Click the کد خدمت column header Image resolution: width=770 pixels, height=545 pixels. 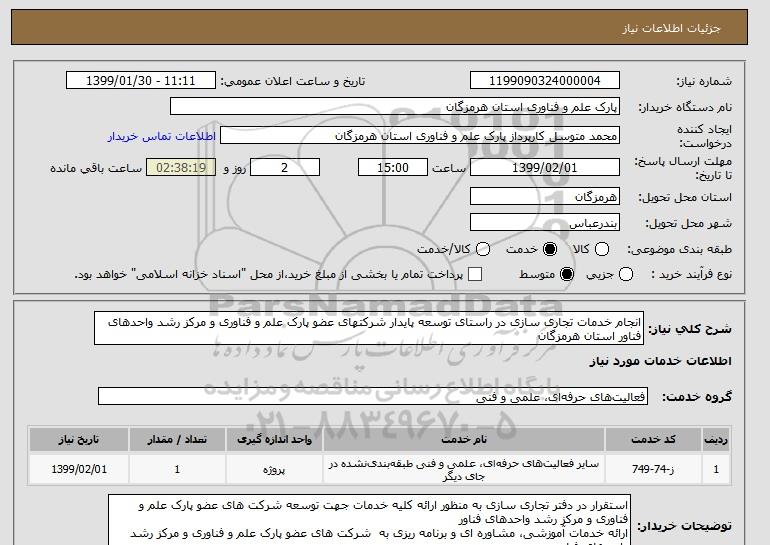coord(653,439)
